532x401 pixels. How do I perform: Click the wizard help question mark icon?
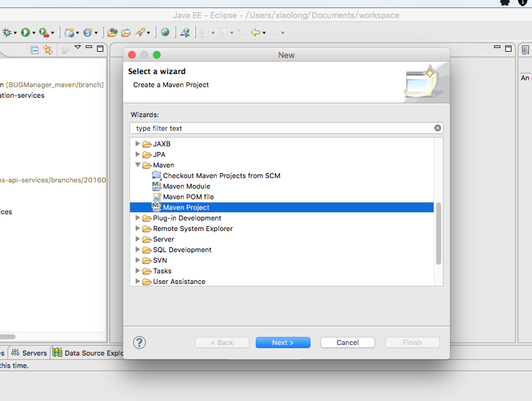pyautogui.click(x=139, y=342)
